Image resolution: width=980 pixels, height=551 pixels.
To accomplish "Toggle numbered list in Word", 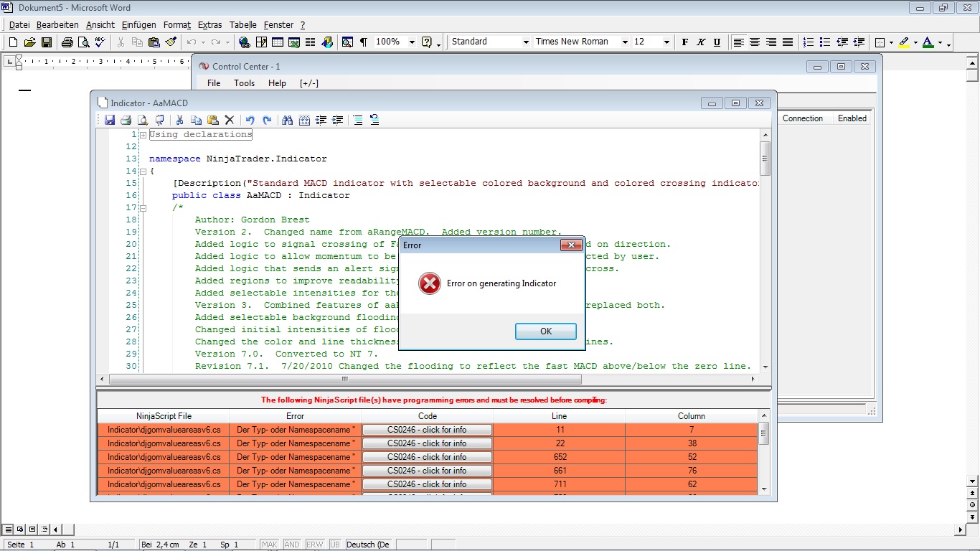I will pyautogui.click(x=809, y=42).
